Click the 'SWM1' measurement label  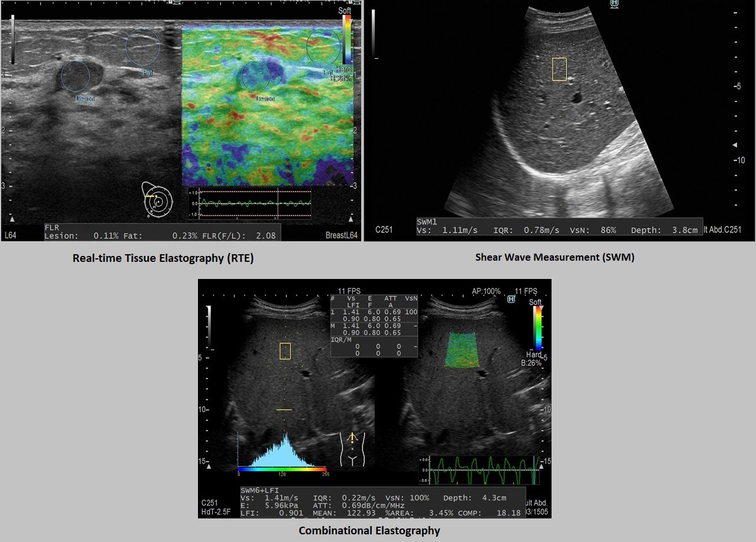(x=428, y=222)
